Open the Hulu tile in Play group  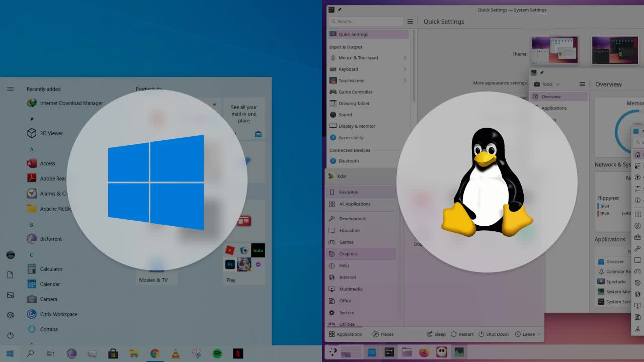click(x=258, y=250)
